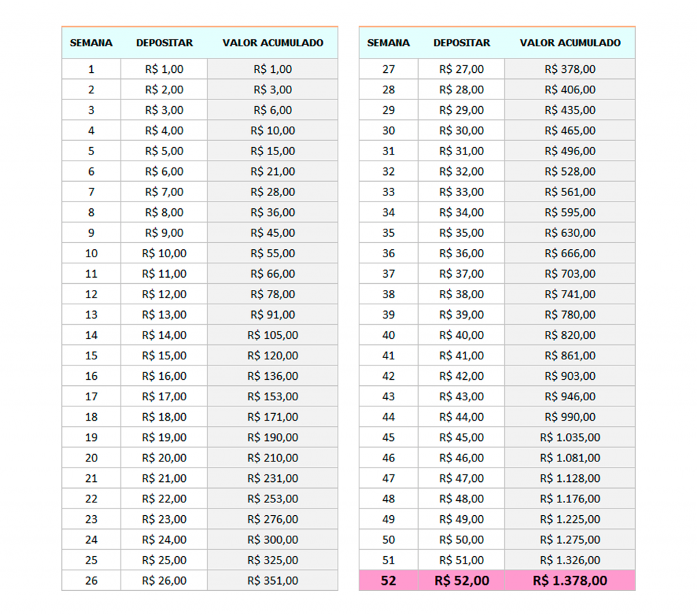This screenshot has height=616, width=697.
Task: Select highlighted week 52 number cell
Action: [x=389, y=581]
